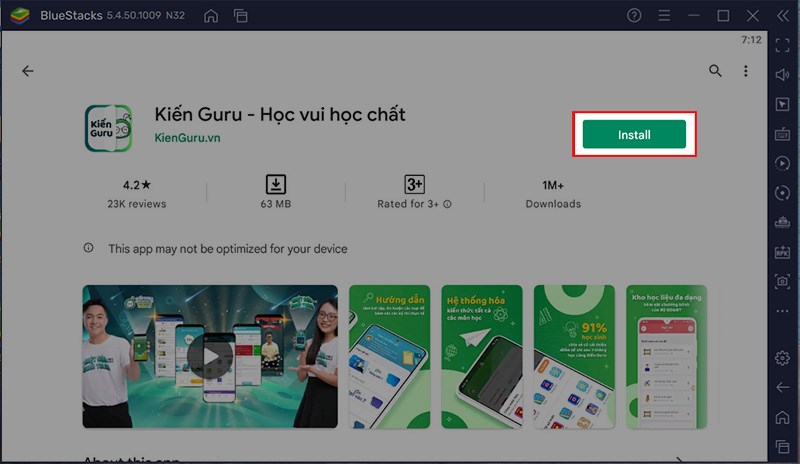
Task: Open the Hệ thống hóa screenshot
Action: (x=482, y=356)
